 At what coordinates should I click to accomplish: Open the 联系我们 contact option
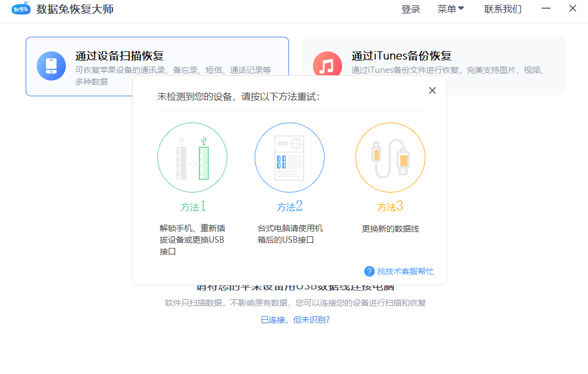click(x=503, y=9)
